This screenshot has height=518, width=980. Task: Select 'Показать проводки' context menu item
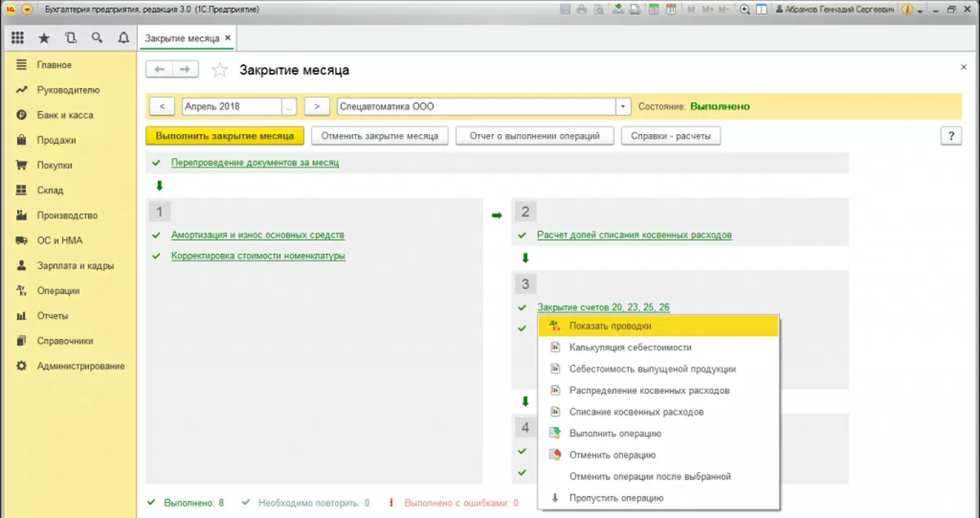click(x=610, y=326)
